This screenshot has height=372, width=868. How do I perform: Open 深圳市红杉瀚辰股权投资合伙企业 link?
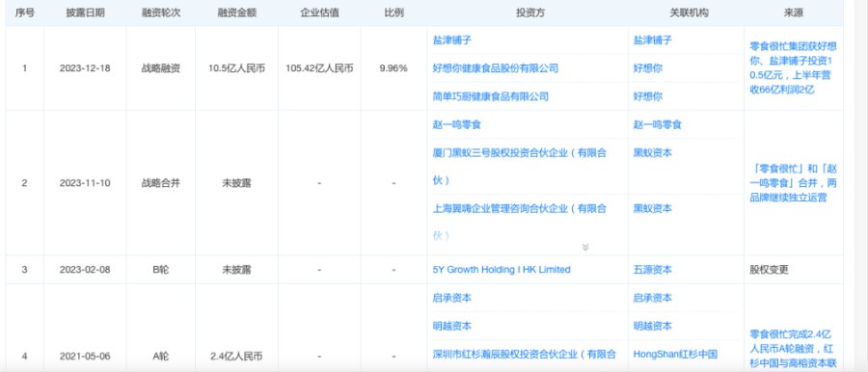pos(524,354)
